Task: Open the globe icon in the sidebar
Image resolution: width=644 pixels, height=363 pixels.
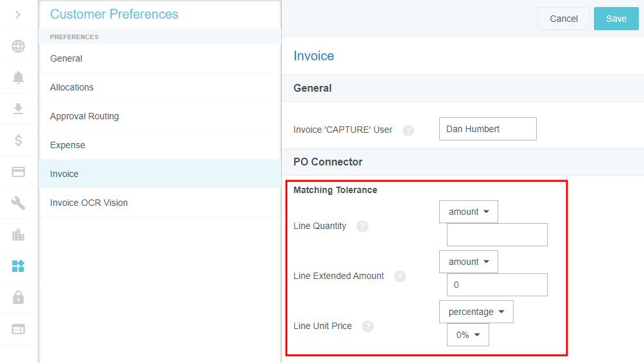Action: (18, 46)
